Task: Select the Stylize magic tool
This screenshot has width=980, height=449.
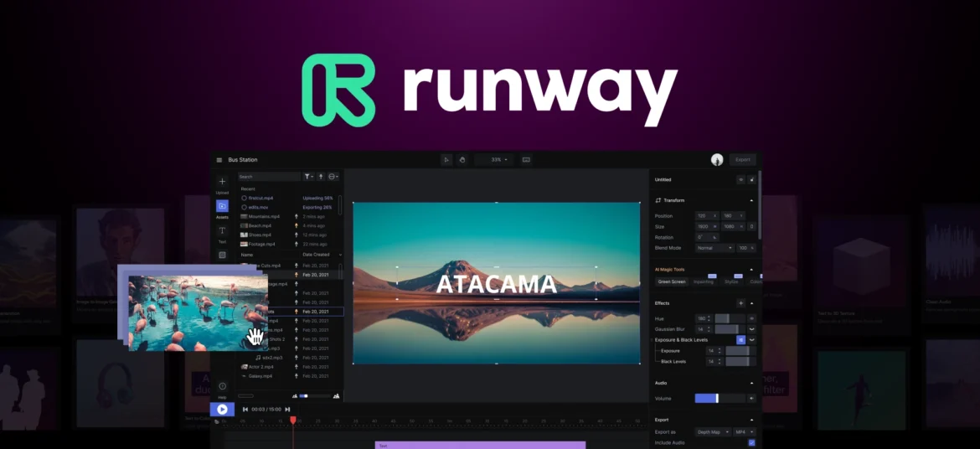Action: (731, 281)
